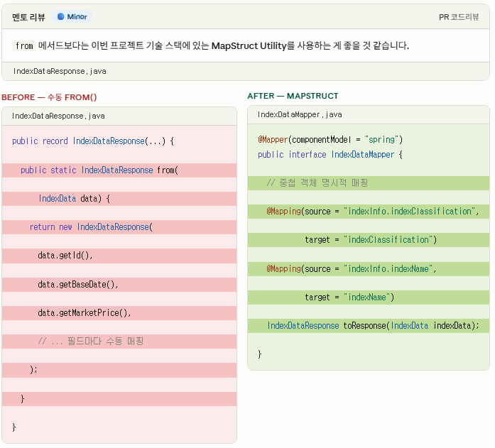Click the 'public interface IndexDataMapper {' line

tap(330, 155)
